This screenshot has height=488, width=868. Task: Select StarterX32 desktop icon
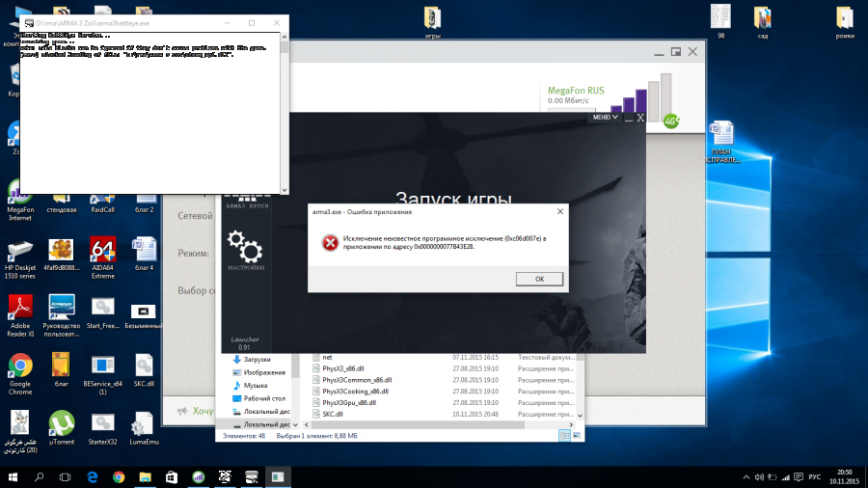pos(103,427)
